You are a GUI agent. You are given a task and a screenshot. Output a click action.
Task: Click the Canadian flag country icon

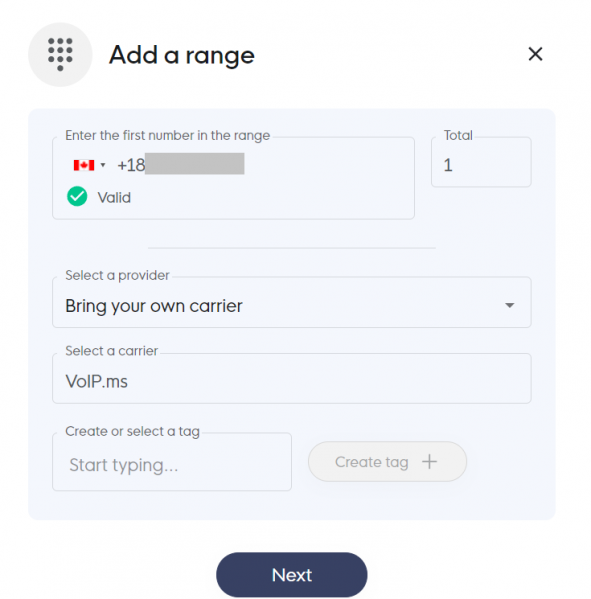tap(84, 165)
